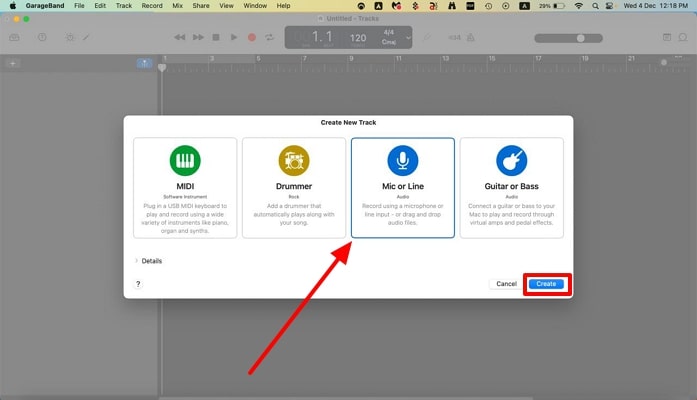Click the playhead marker at bar 1
This screenshot has width=697, height=400.
(162, 68)
